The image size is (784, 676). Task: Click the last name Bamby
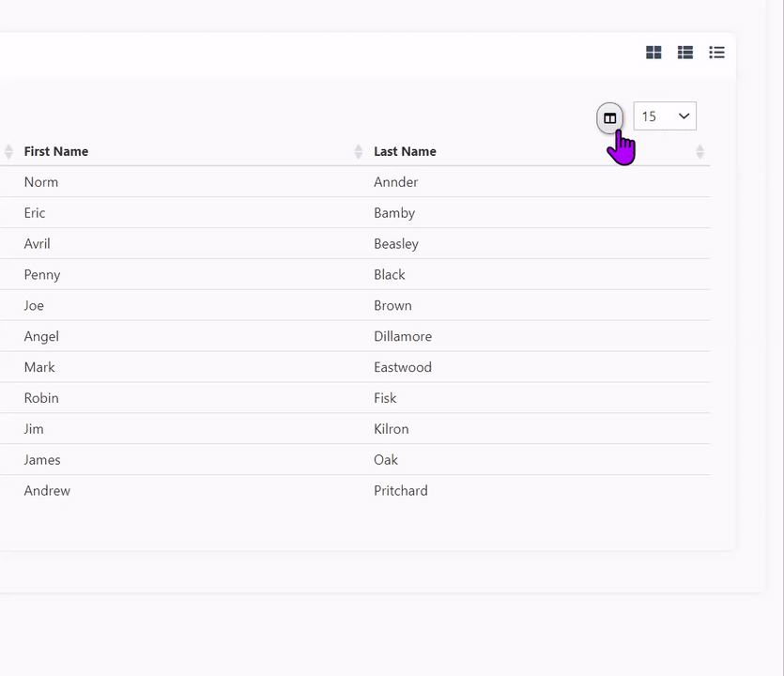[x=394, y=213]
